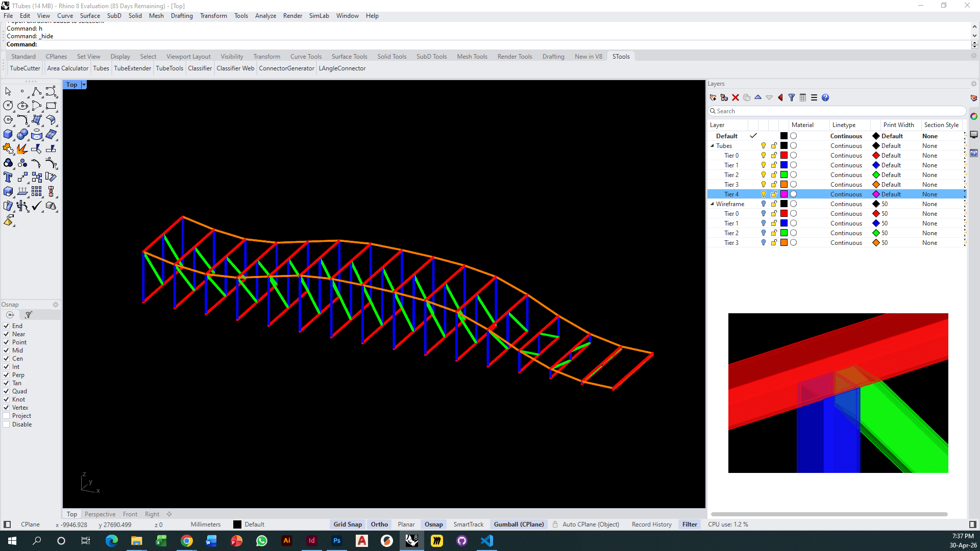Open print width for Wireframe Tier 3
The image size is (980, 551).
click(x=885, y=243)
